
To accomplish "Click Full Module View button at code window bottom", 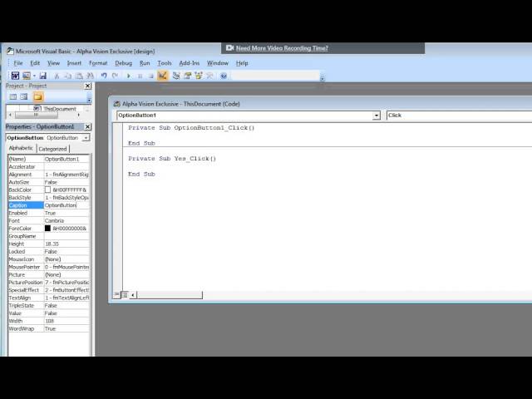I will coord(125,294).
